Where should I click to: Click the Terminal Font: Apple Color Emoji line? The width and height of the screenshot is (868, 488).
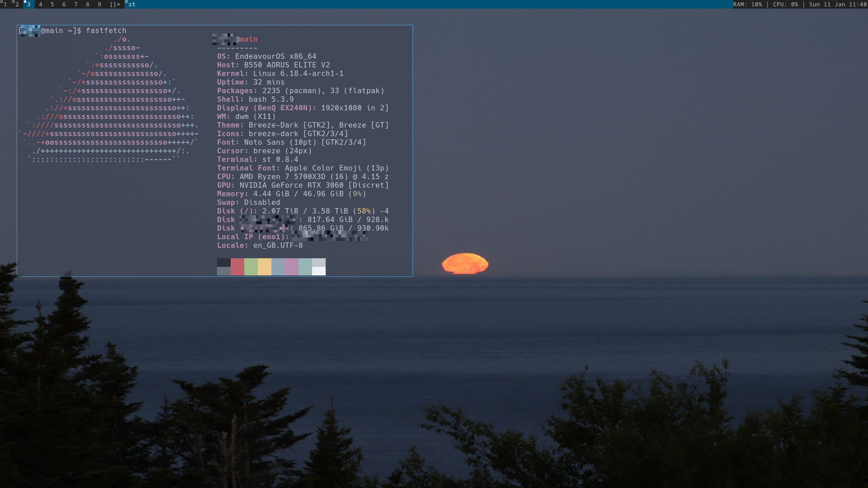click(303, 168)
